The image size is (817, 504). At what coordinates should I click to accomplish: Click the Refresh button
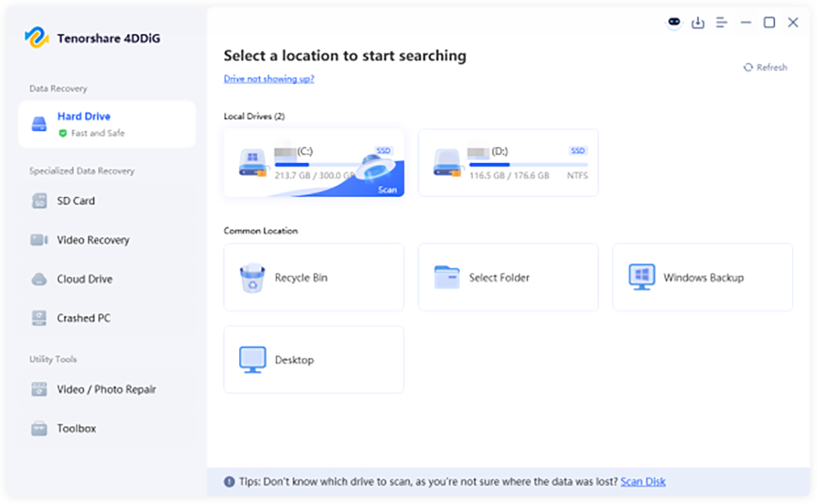coord(766,67)
